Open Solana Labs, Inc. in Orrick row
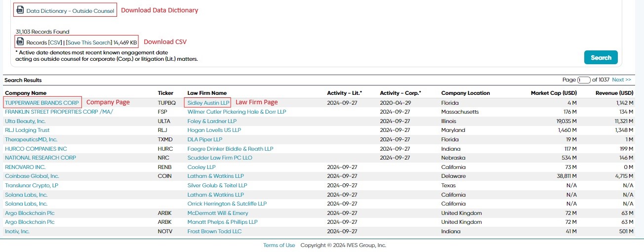This screenshot has width=644, height=252. click(x=26, y=204)
